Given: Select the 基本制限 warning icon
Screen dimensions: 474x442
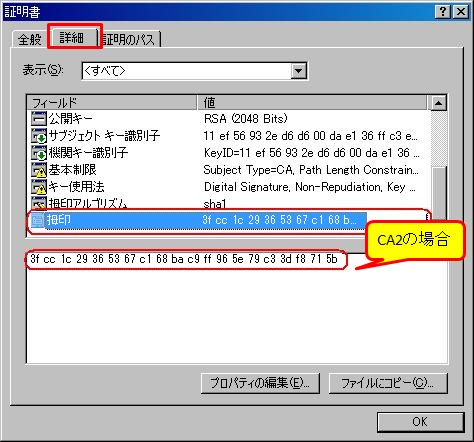Looking at the screenshot, I should point(39,170).
